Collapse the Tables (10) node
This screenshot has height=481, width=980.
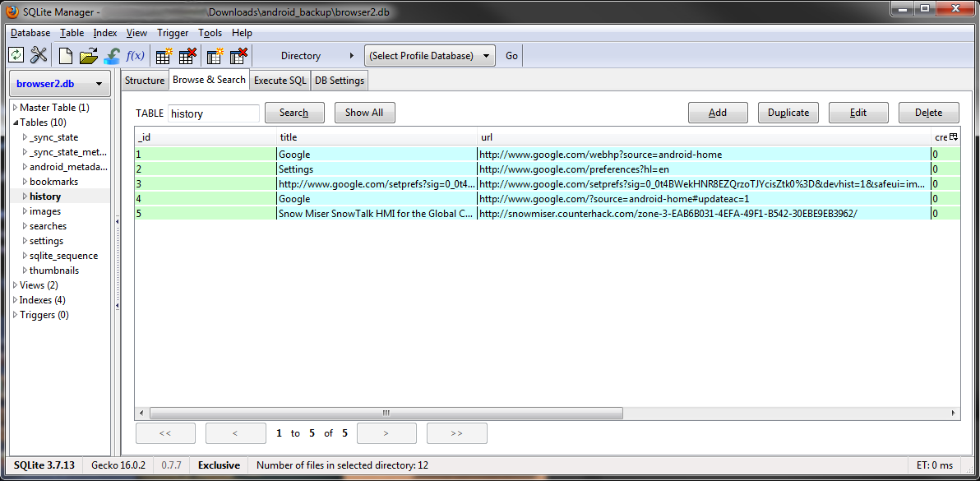(x=16, y=123)
